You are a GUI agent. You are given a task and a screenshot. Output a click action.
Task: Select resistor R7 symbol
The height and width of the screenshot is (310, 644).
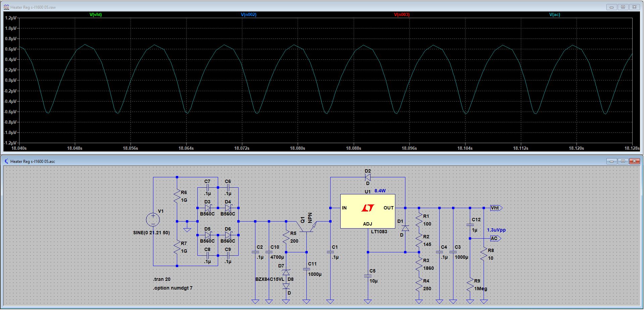click(177, 247)
